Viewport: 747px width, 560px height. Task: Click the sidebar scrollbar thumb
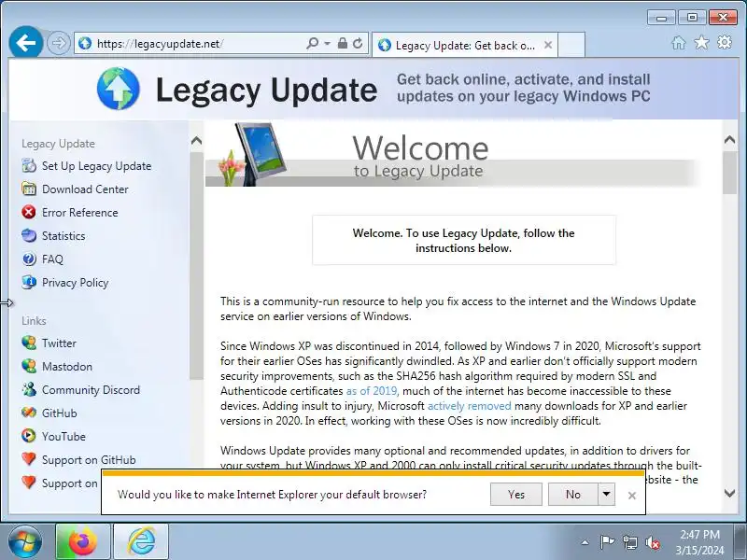tap(196, 266)
